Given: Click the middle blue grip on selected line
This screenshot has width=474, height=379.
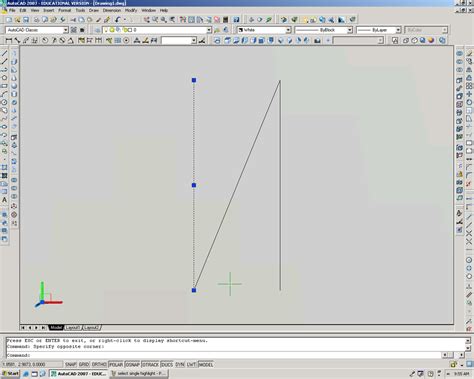Looking at the screenshot, I should (194, 185).
